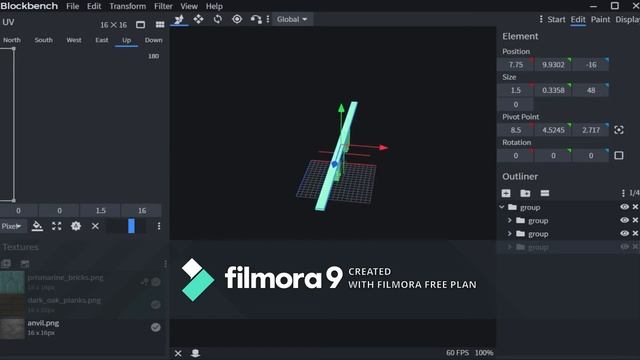The height and width of the screenshot is (360, 640).
Task: Click the fill bucket apply texture icon
Action: [x=37, y=226]
